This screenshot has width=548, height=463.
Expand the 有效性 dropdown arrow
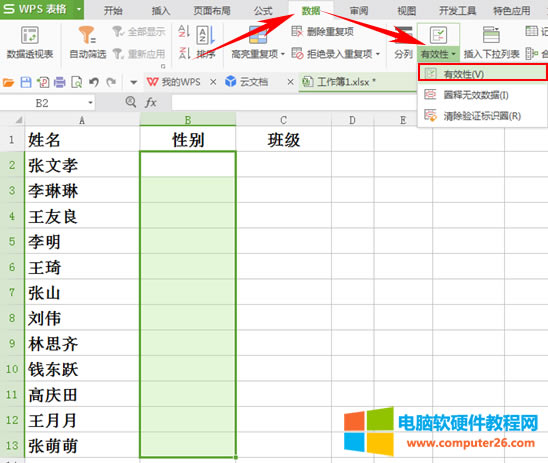453,54
